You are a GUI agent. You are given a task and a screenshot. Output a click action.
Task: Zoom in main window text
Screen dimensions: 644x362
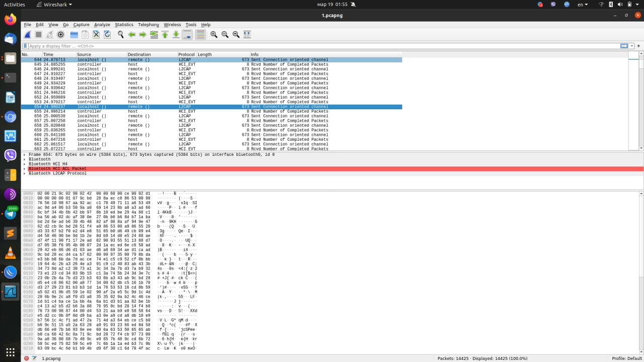[x=214, y=35]
